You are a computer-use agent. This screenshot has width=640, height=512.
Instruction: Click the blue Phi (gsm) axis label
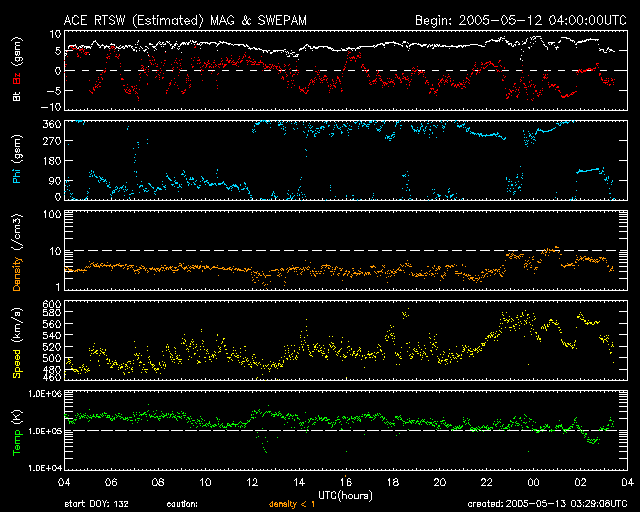[16, 160]
